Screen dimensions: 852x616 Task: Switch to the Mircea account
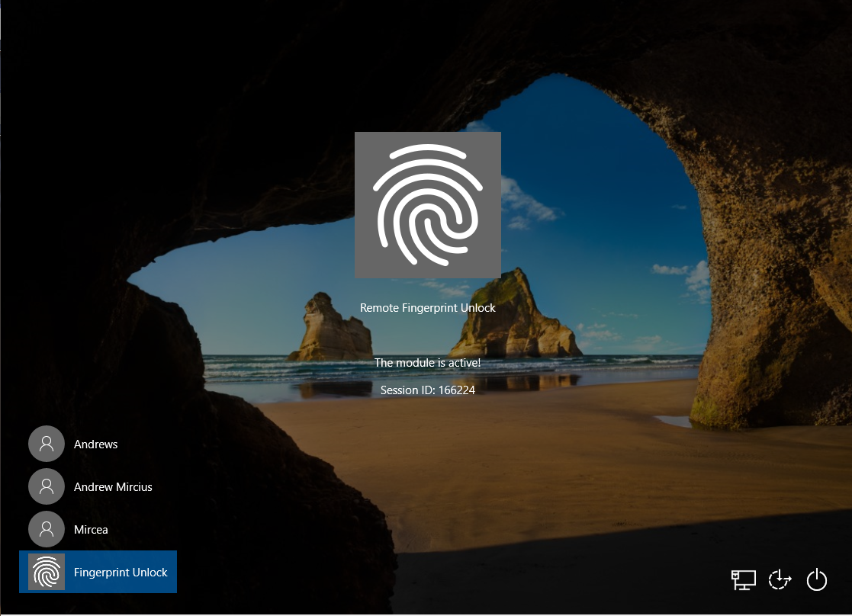tap(92, 529)
